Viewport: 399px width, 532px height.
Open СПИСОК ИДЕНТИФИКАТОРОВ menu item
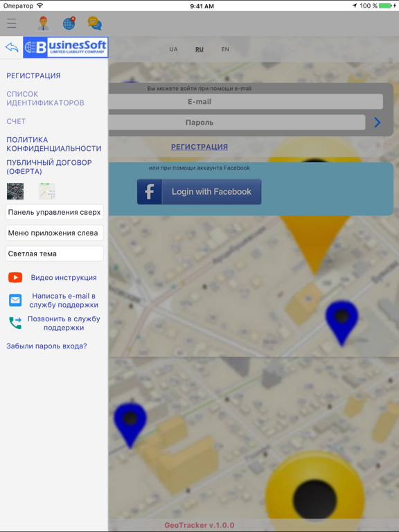tap(45, 98)
